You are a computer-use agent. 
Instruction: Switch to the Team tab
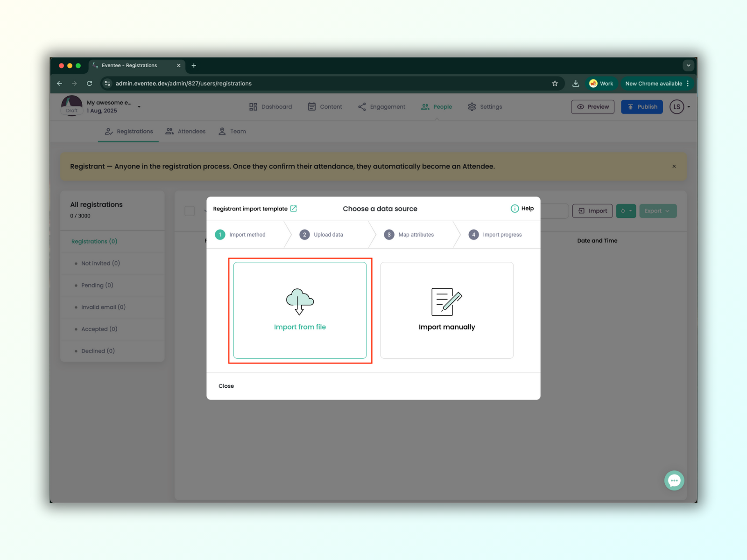pos(232,132)
